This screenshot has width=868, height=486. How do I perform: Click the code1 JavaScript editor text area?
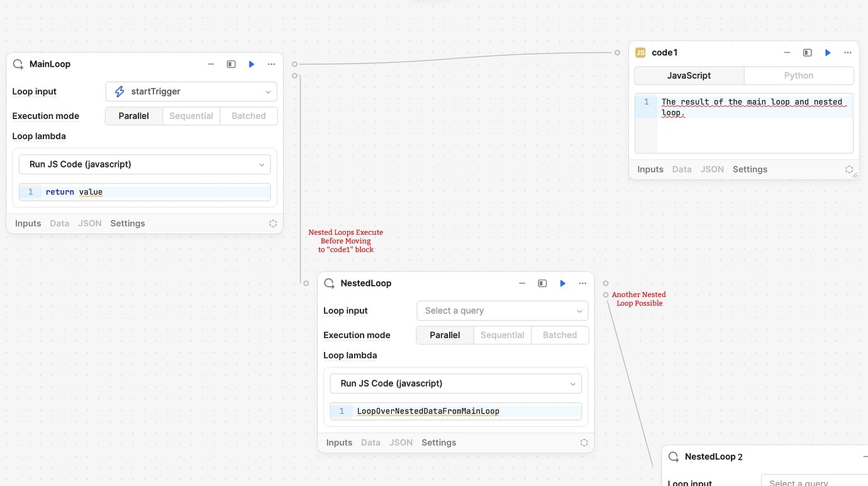(744, 123)
